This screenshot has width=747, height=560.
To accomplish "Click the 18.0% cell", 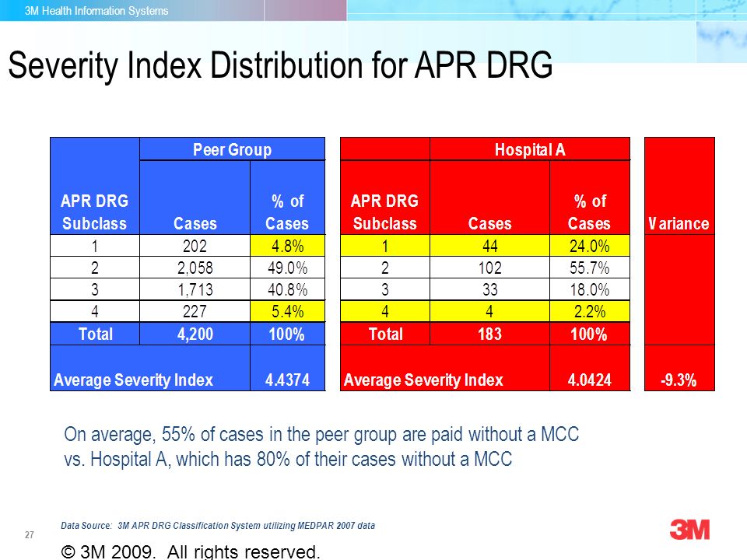I will [x=590, y=289].
